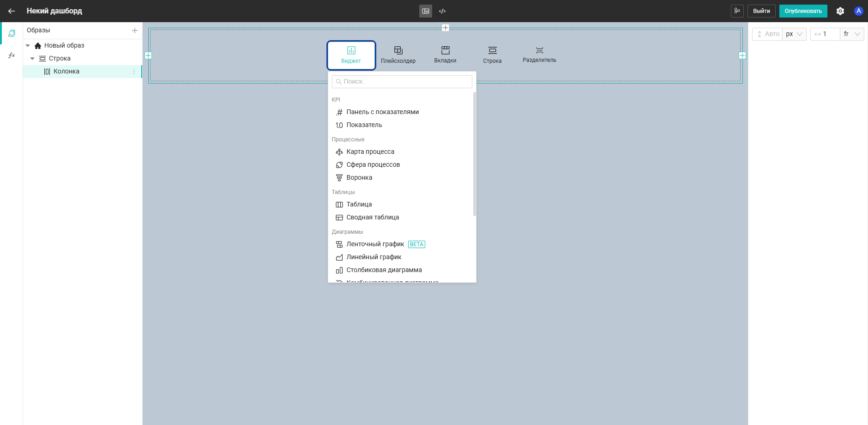
Task: Click the Некий дашборд title
Action: 54,11
